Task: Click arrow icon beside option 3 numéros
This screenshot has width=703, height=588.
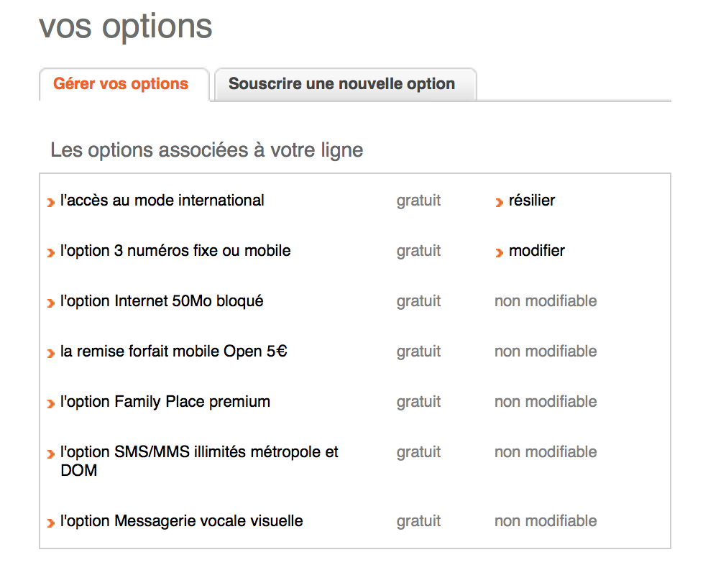Action: pos(51,253)
